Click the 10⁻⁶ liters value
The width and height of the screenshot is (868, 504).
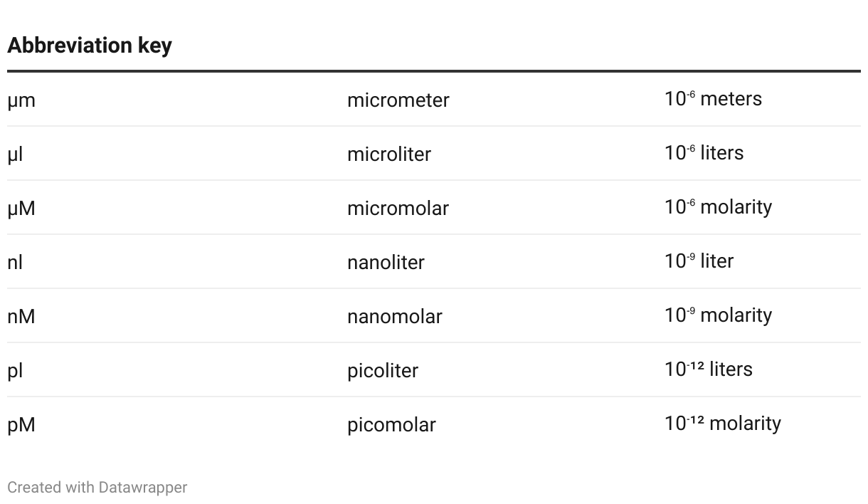click(x=704, y=153)
